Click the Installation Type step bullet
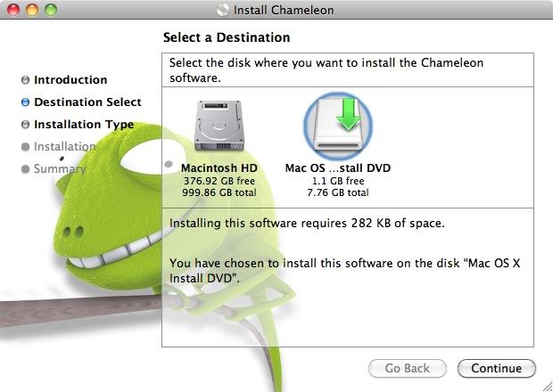Image resolution: width=553 pixels, height=392 pixels. coord(25,125)
